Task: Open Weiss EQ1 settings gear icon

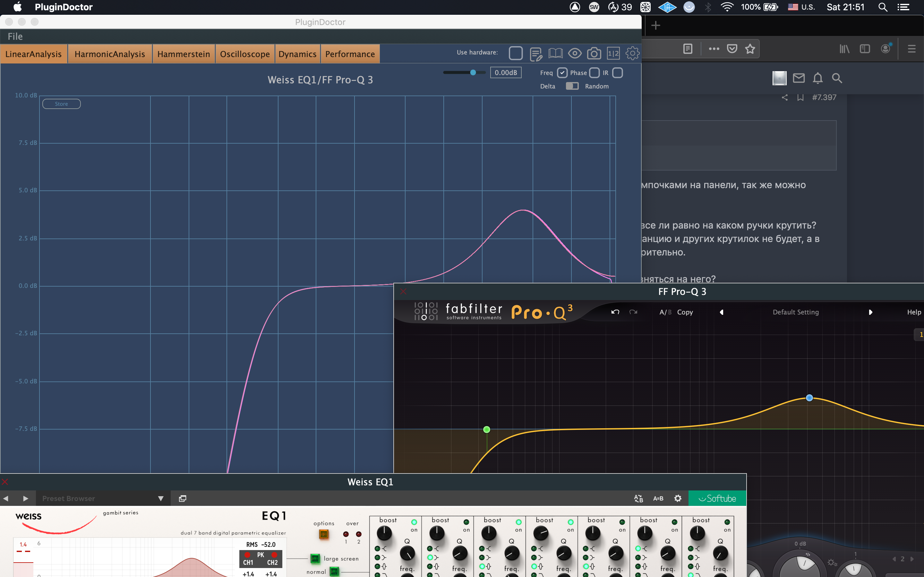Action: (x=678, y=498)
